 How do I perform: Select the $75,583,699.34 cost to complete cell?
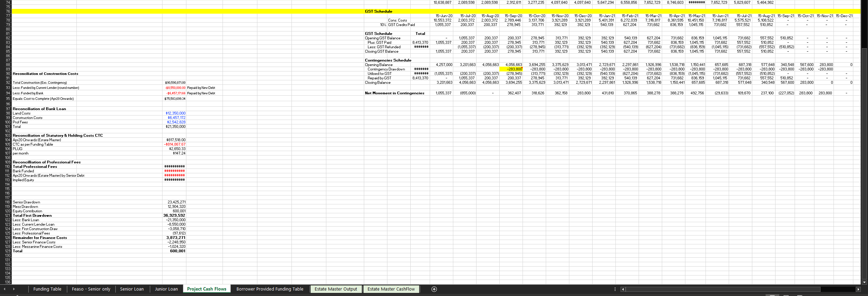(x=175, y=98)
